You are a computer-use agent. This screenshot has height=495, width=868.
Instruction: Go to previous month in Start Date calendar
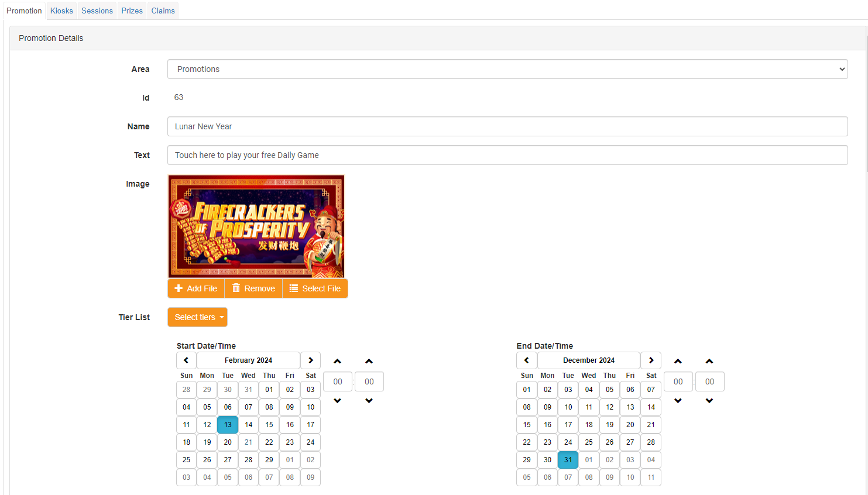(x=186, y=360)
